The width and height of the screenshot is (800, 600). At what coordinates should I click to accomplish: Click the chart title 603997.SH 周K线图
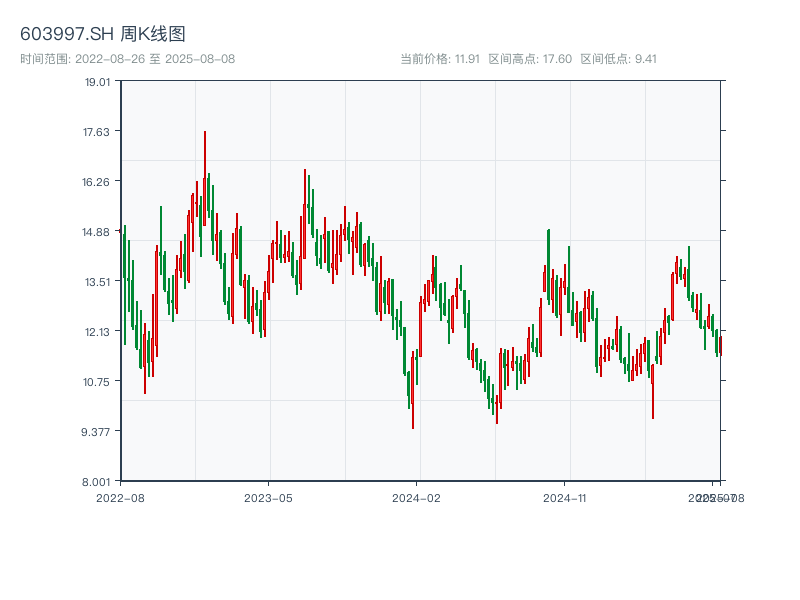(x=103, y=34)
